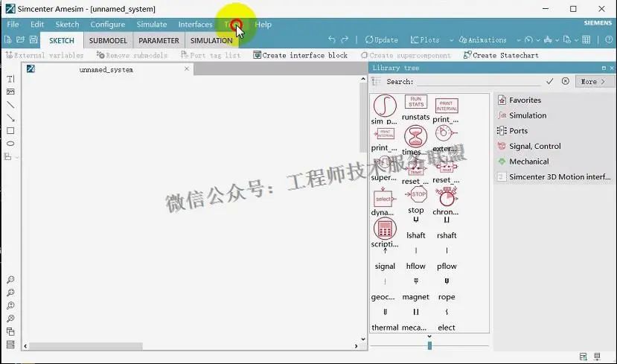Open the Edit menu
The width and height of the screenshot is (617, 364).
click(37, 25)
